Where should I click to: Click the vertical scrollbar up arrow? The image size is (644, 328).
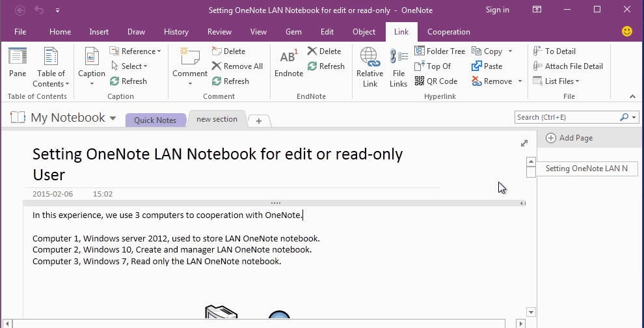pos(531,161)
